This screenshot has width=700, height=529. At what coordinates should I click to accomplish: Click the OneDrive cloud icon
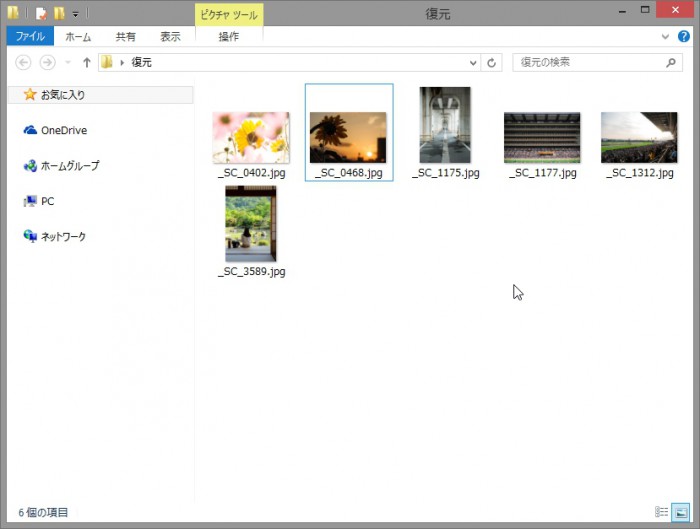(30, 130)
